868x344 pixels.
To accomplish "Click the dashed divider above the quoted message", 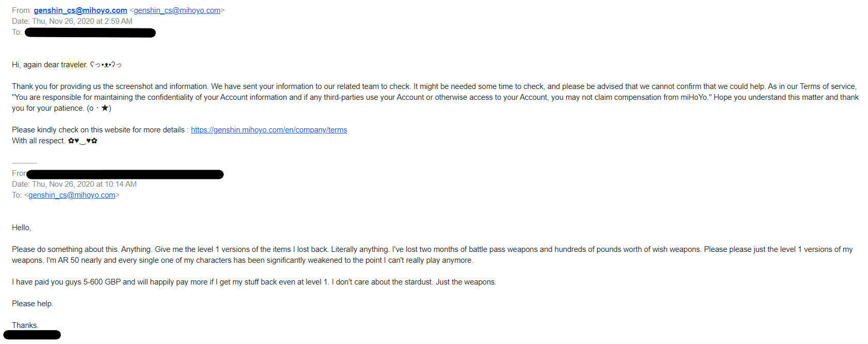I will coord(24,163).
